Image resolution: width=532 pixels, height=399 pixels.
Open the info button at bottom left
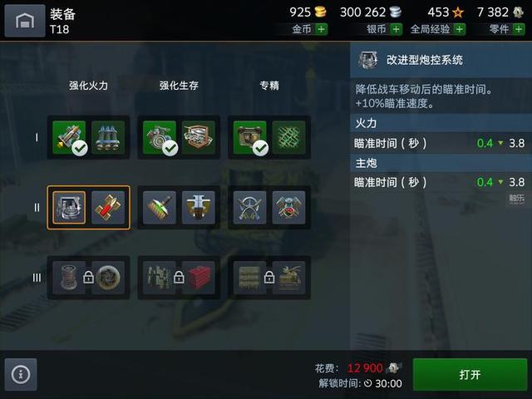[21, 375]
